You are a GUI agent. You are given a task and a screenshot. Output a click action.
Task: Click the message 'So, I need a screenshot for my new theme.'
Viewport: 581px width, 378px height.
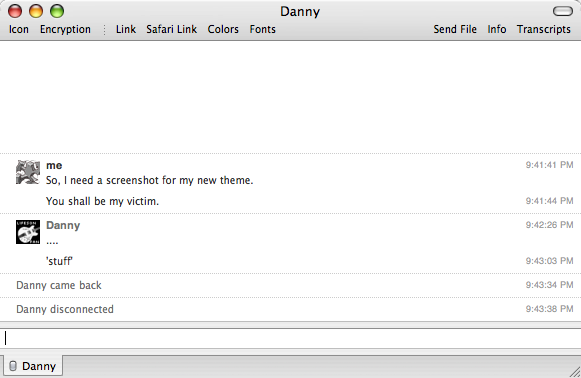click(149, 180)
